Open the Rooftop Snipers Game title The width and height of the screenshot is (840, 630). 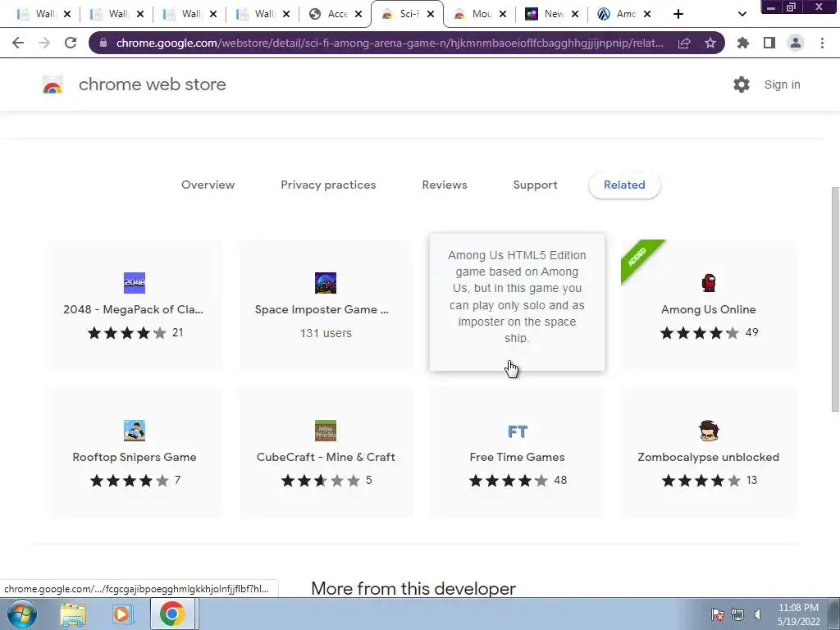(x=135, y=457)
